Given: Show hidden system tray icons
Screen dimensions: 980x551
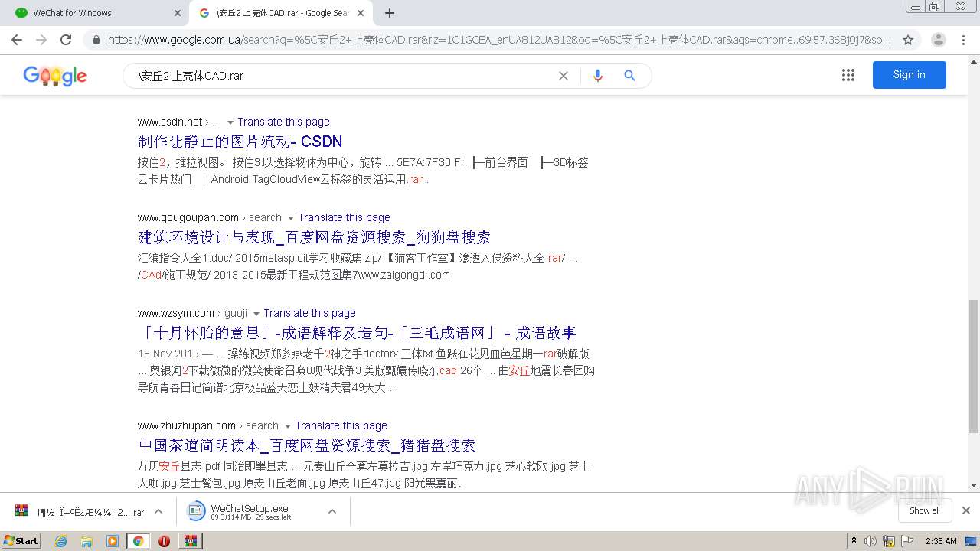Looking at the screenshot, I should coord(854,541).
